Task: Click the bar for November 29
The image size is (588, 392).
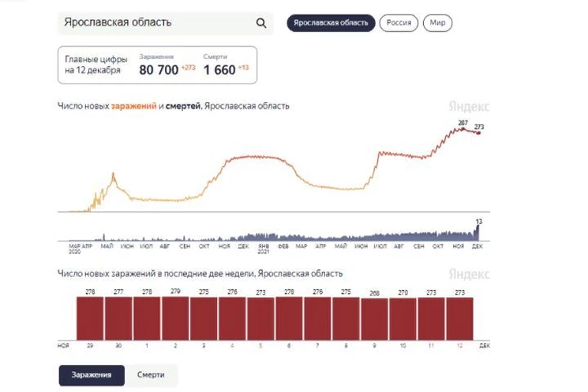Action: 90,318
